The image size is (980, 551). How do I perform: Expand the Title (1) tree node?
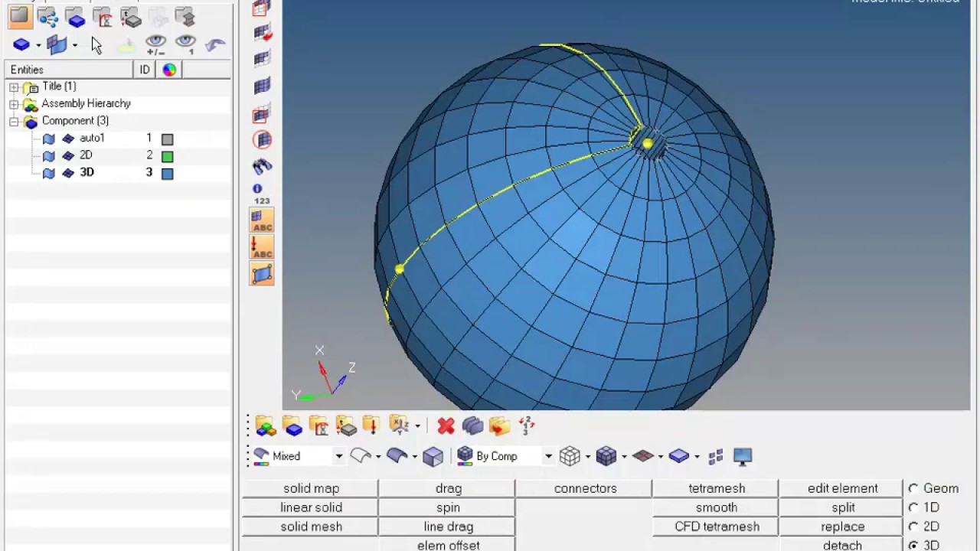tap(14, 87)
